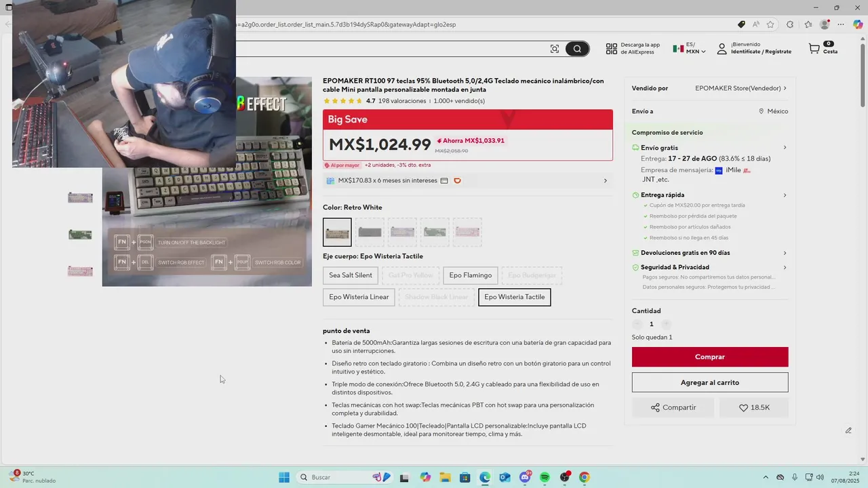The height and width of the screenshot is (488, 868).
Task: Click the QR code app download icon
Action: pos(611,49)
